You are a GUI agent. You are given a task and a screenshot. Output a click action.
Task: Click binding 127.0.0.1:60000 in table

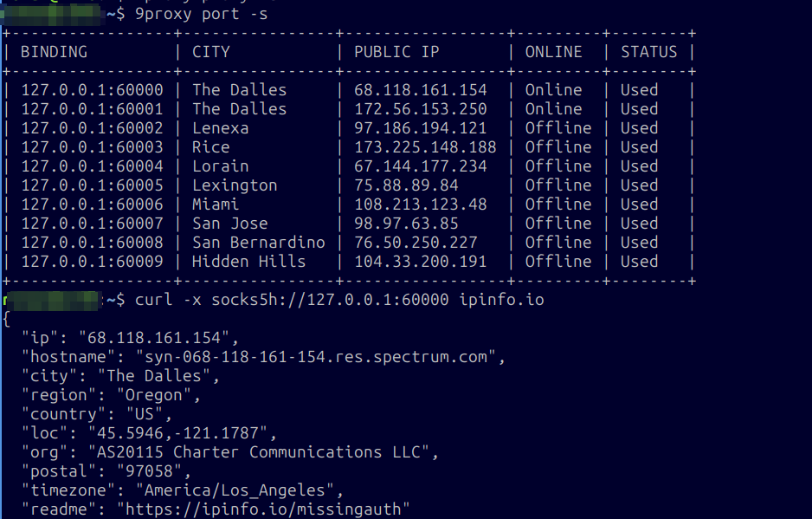coord(92,90)
